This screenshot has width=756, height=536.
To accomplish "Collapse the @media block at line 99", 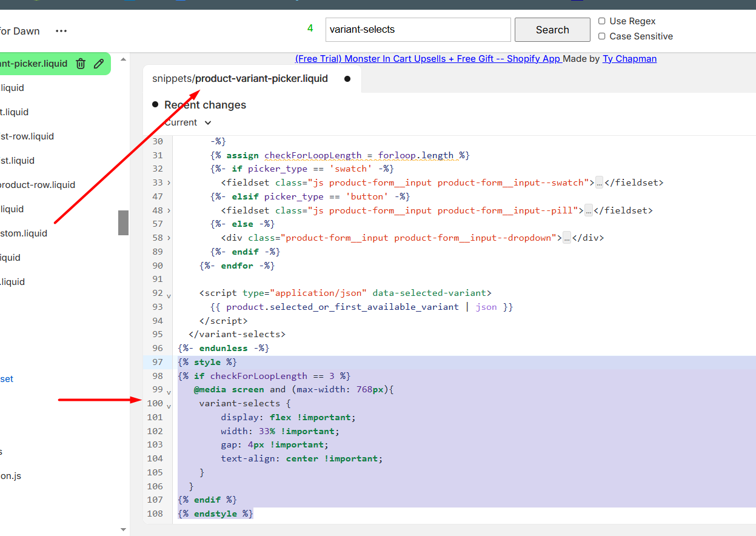I will pyautogui.click(x=169, y=392).
